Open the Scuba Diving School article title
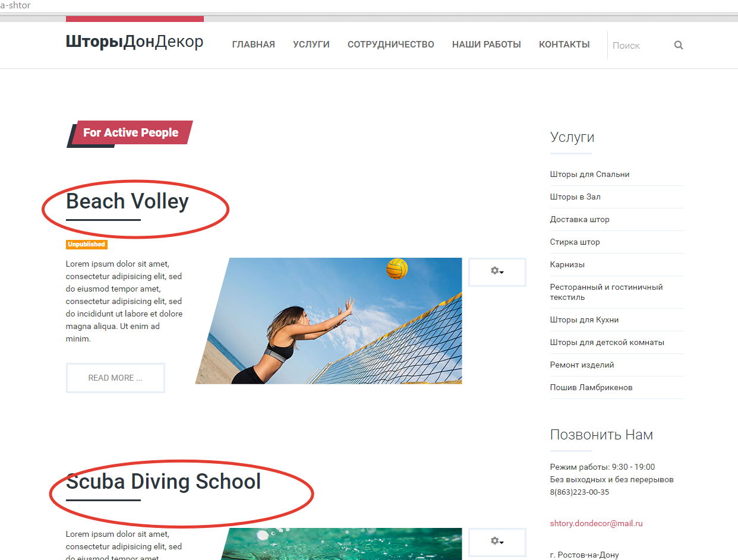This screenshot has width=738, height=560. [x=163, y=481]
